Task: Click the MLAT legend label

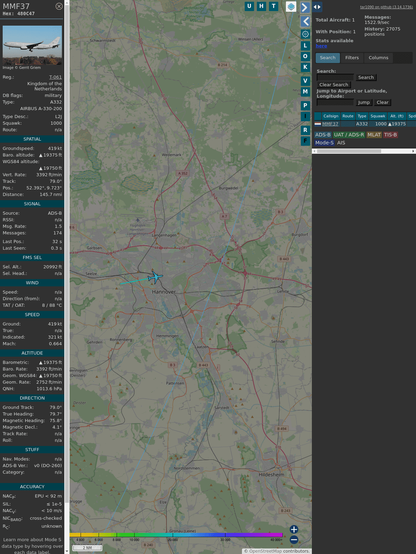Action: pos(374,135)
